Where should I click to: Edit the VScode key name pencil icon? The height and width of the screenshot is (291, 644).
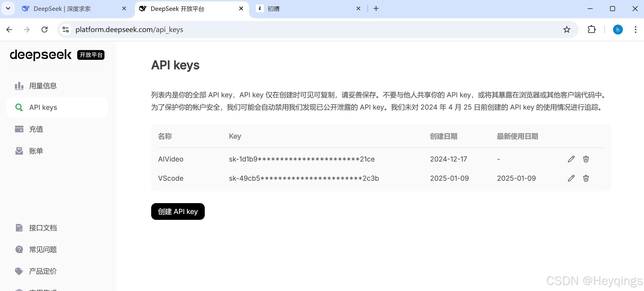pos(571,178)
